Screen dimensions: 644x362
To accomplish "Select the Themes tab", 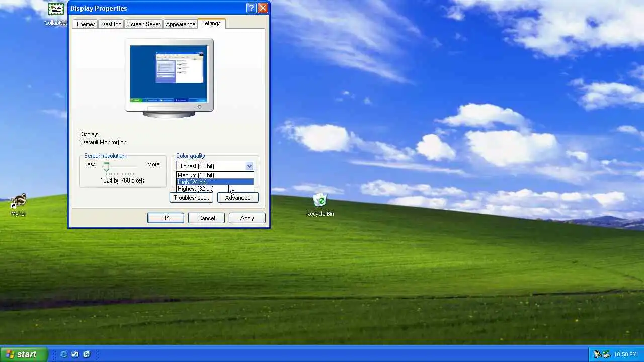I will click(x=86, y=24).
